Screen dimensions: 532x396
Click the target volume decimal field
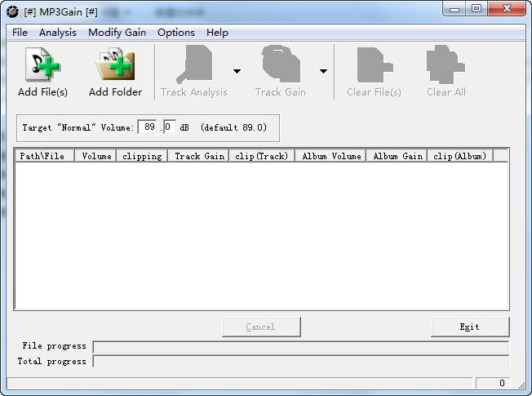click(x=169, y=127)
